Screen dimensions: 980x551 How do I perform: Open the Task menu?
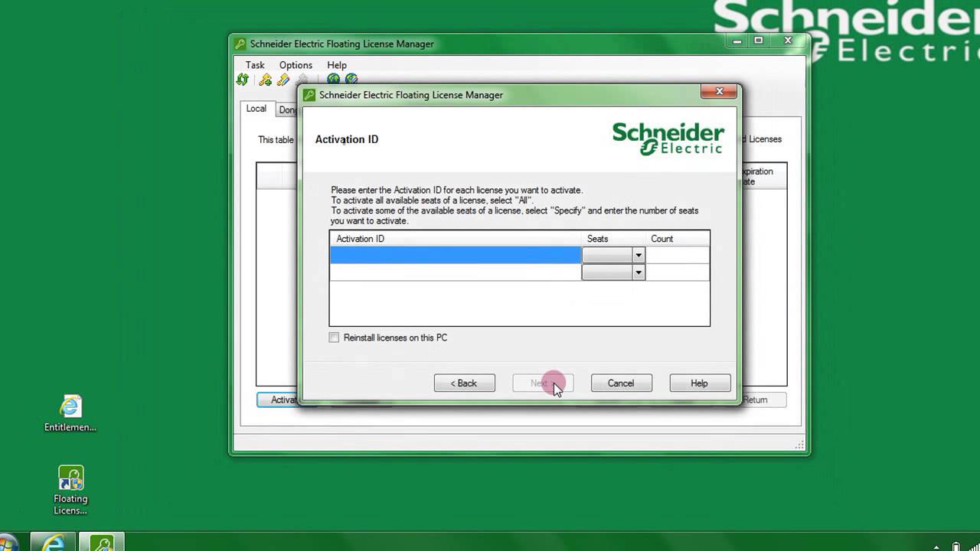point(255,65)
